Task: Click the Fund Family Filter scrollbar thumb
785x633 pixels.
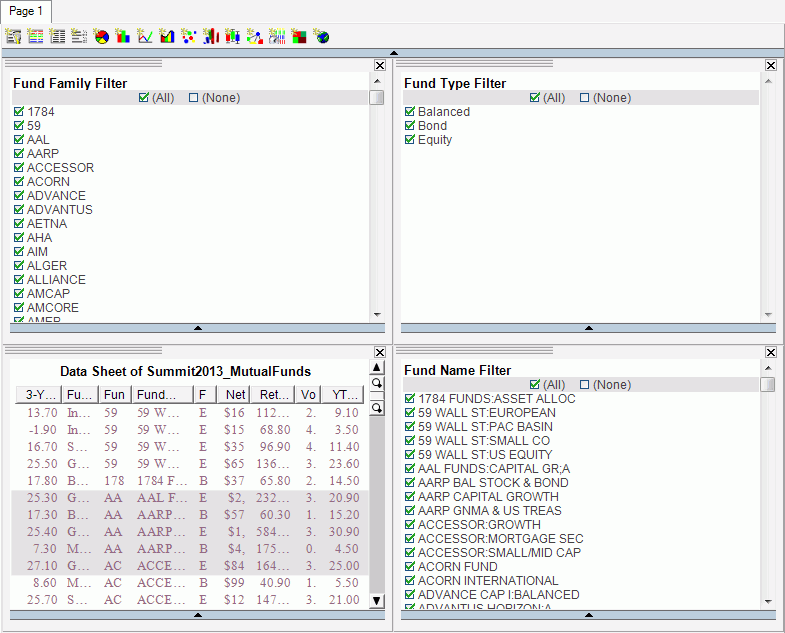Action: coord(376,97)
